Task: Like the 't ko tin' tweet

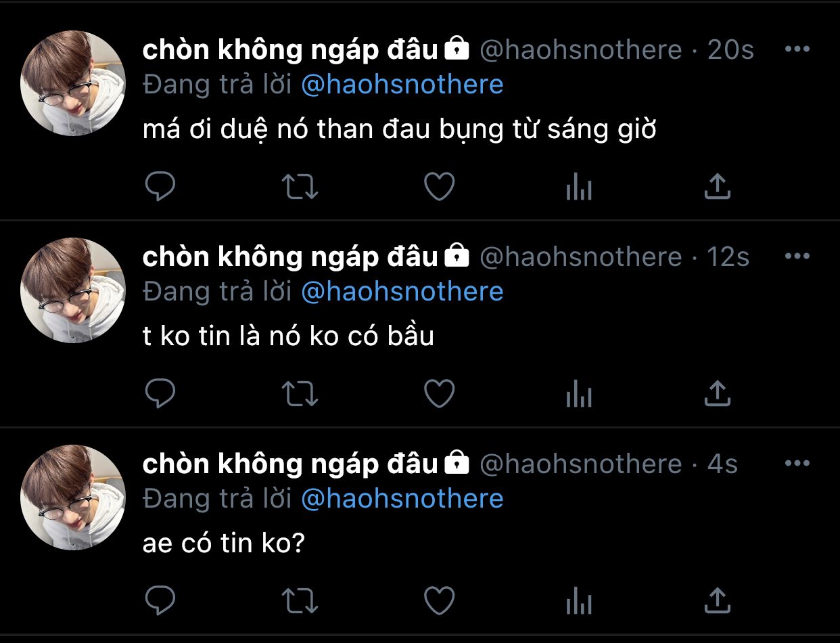Action: coord(439,394)
